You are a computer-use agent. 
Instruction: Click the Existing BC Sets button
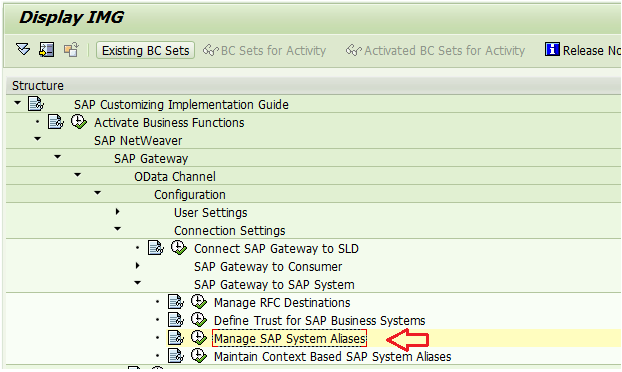pyautogui.click(x=146, y=50)
